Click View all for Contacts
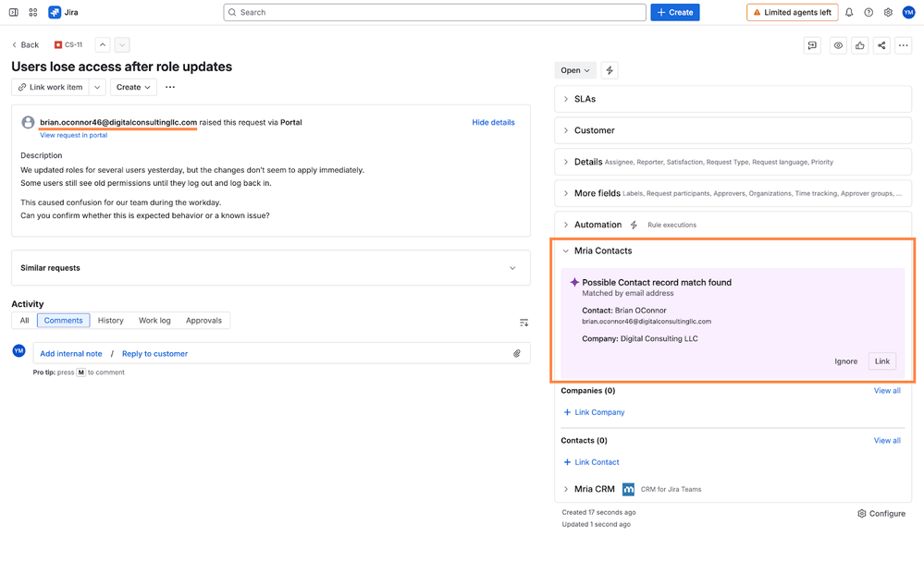 pyautogui.click(x=887, y=441)
